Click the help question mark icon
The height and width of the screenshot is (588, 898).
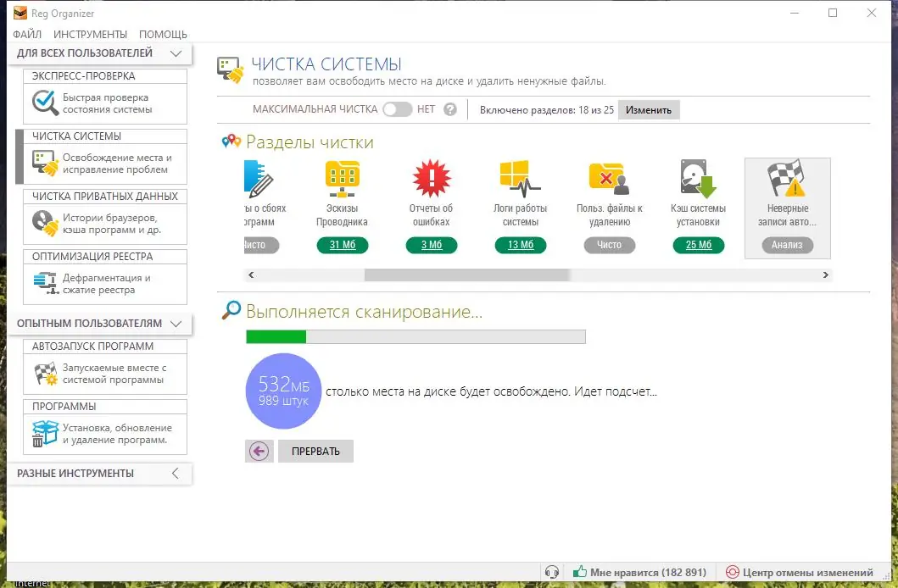point(450,109)
